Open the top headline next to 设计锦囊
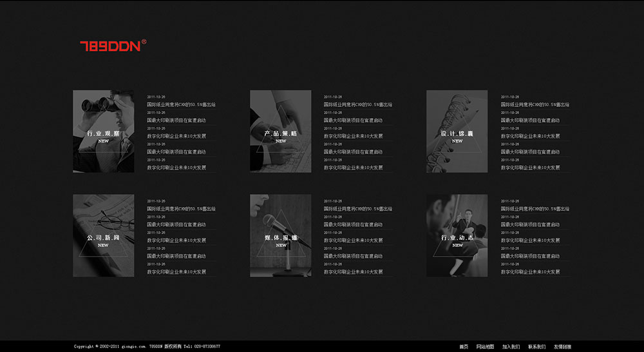Image resolution: width=644 pixels, height=352 pixels. (535, 104)
